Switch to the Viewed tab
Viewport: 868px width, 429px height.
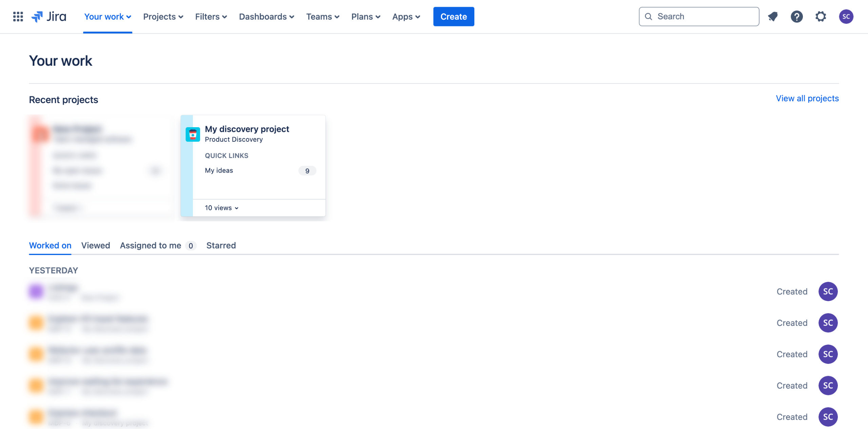pyautogui.click(x=96, y=245)
